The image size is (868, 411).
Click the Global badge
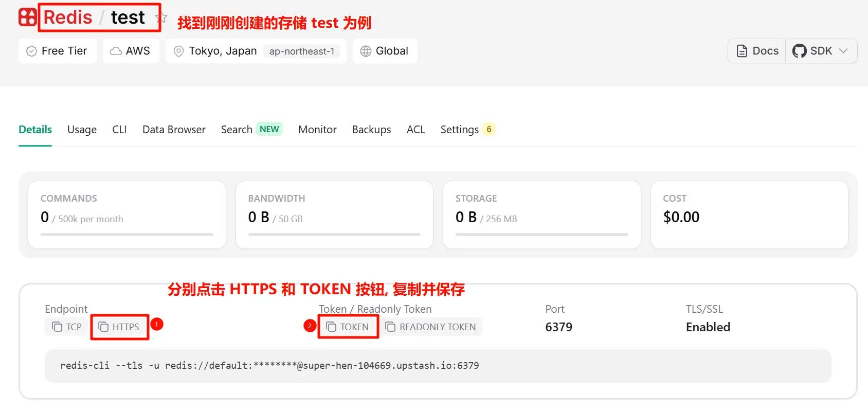385,51
